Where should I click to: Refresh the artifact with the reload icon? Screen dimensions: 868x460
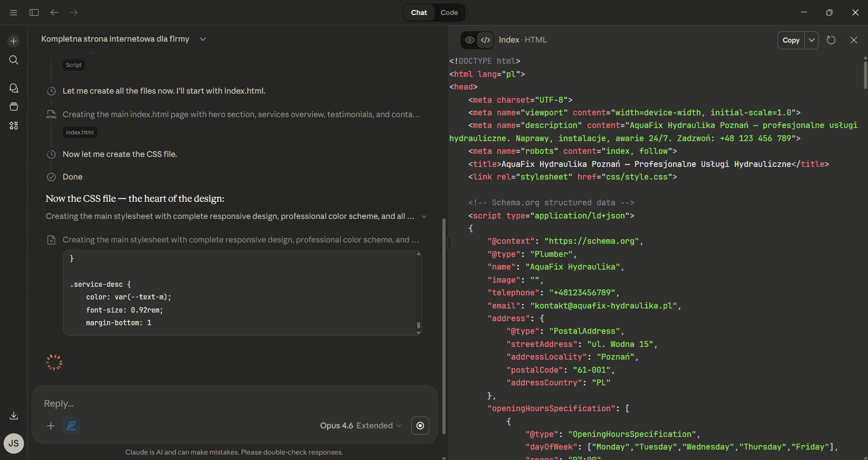pos(831,40)
